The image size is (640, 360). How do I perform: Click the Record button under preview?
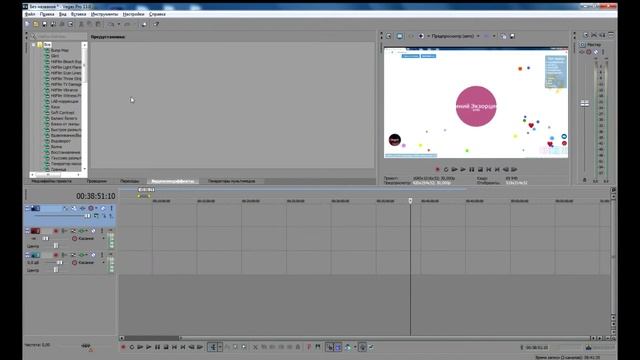coord(437,169)
